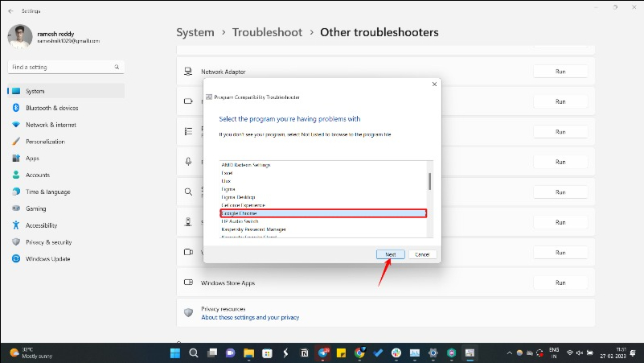Open Notion from the taskbar
This screenshot has height=363, width=644.
click(305, 353)
